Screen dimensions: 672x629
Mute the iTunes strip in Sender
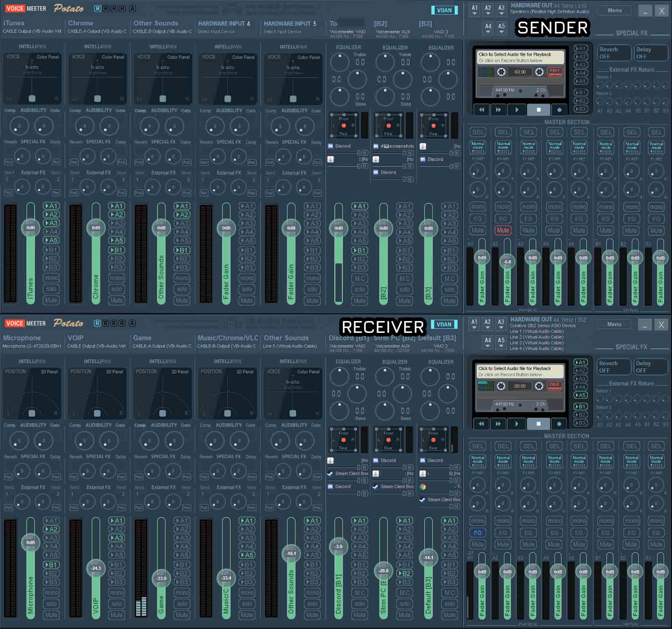coord(51,300)
